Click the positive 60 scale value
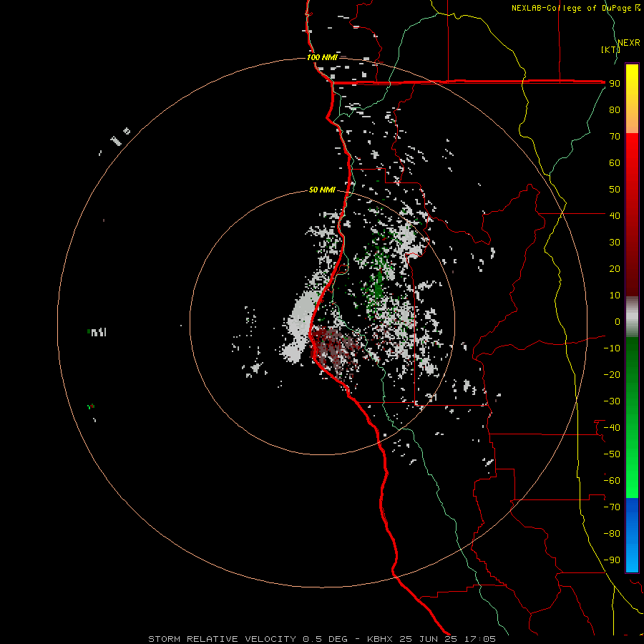The width and height of the screenshot is (644, 644). [x=615, y=163]
